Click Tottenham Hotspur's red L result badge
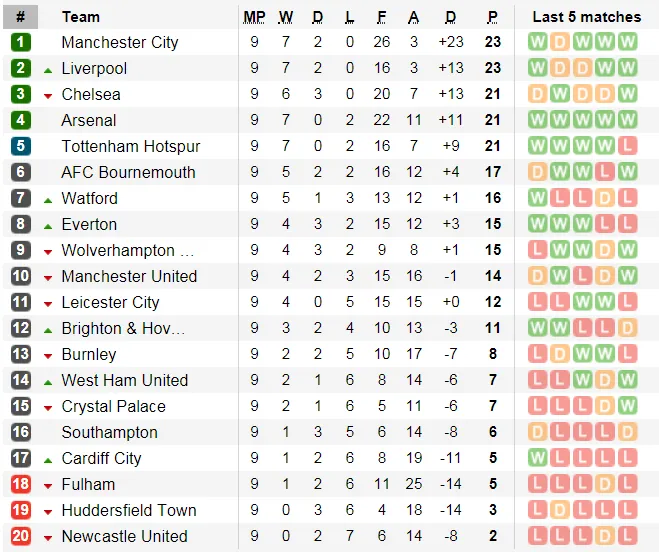Viewport: 659px width, 552px height. coord(627,146)
